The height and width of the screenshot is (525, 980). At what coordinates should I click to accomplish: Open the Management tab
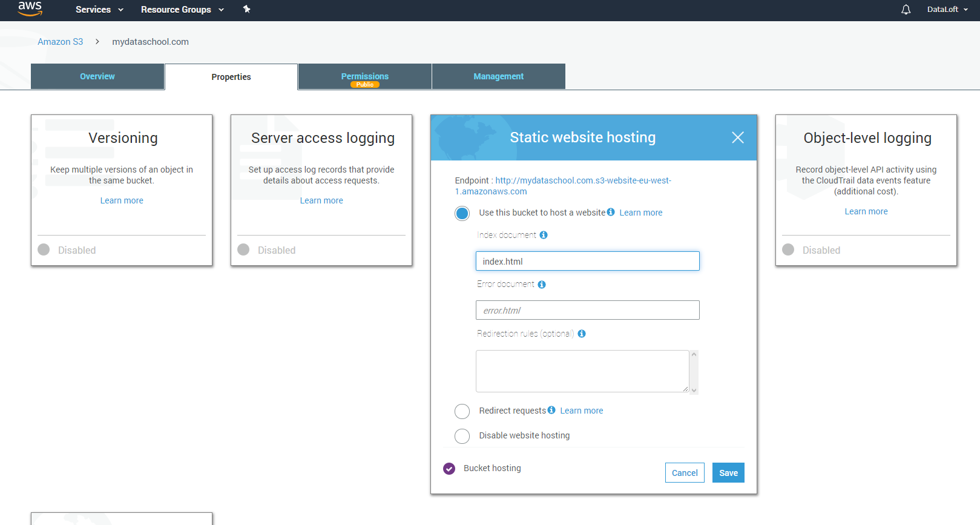click(x=499, y=76)
